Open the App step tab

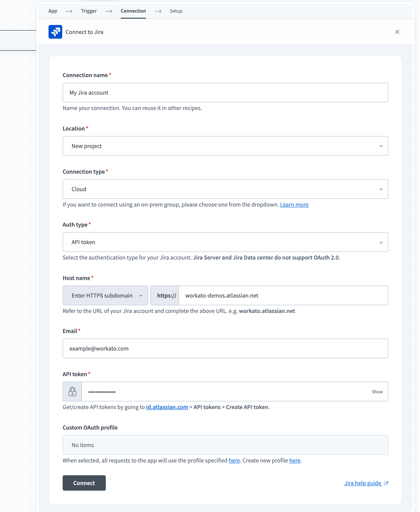click(x=53, y=11)
